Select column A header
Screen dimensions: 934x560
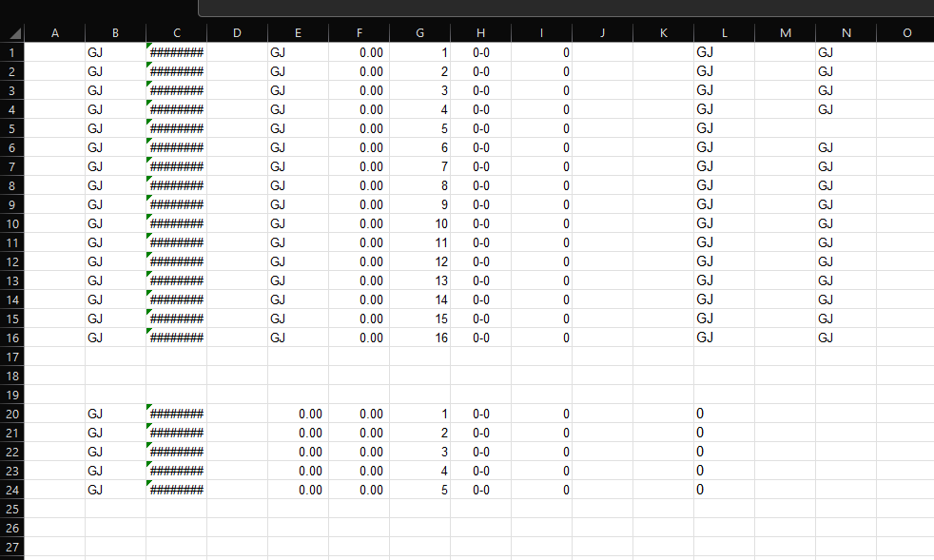54,31
